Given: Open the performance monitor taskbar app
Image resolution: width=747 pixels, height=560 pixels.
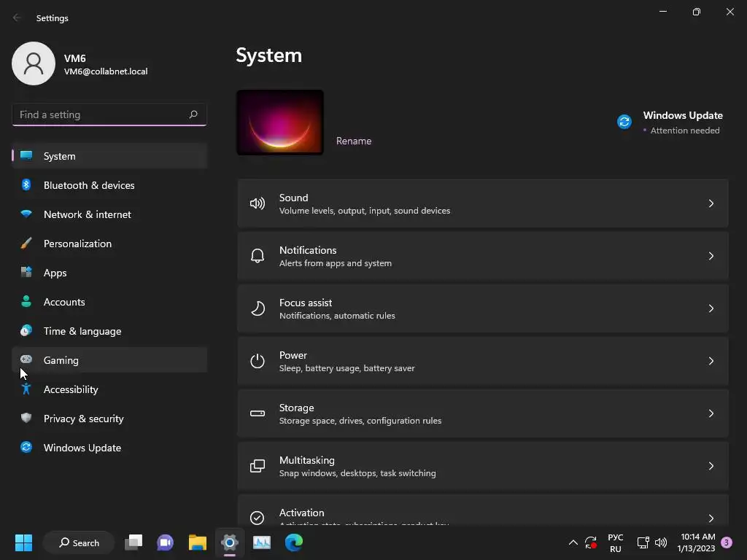Looking at the screenshot, I should click(x=262, y=542).
